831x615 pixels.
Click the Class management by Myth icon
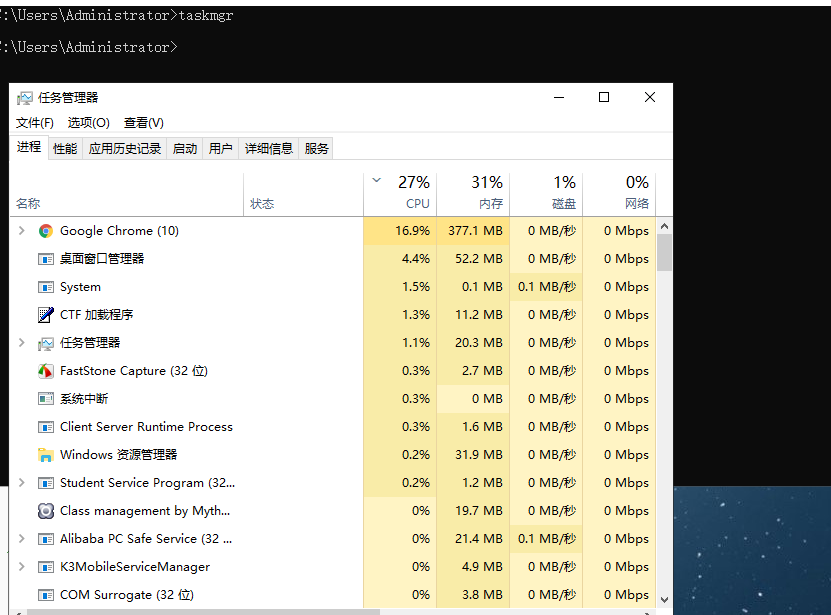(x=46, y=511)
